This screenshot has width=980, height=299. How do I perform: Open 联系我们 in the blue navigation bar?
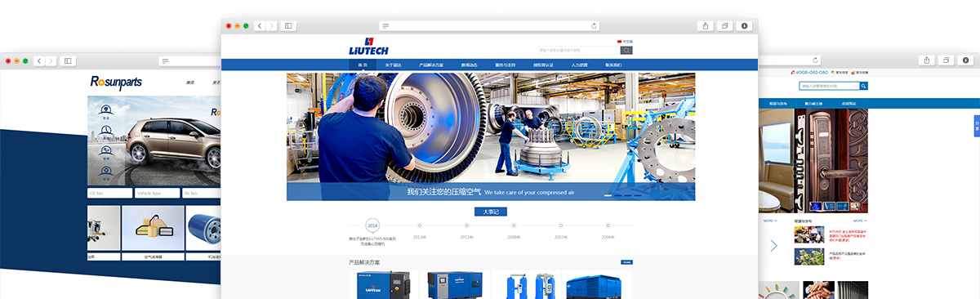coord(613,65)
